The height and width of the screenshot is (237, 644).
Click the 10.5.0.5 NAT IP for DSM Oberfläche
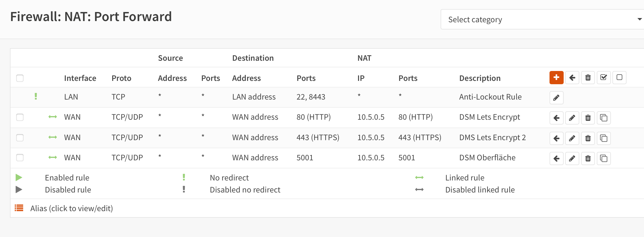(371, 158)
